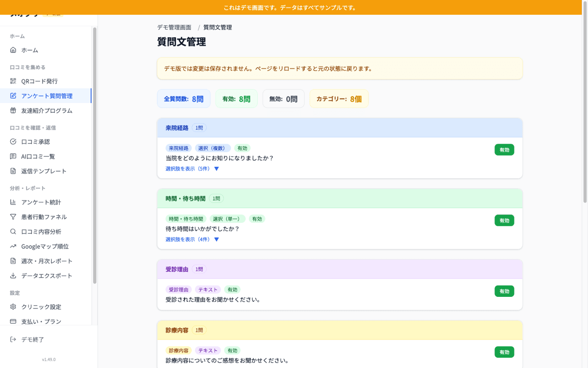Viewport: 588px width, 368px height.
Task: Select アンケート質問管理 menu item
Action: [46, 96]
